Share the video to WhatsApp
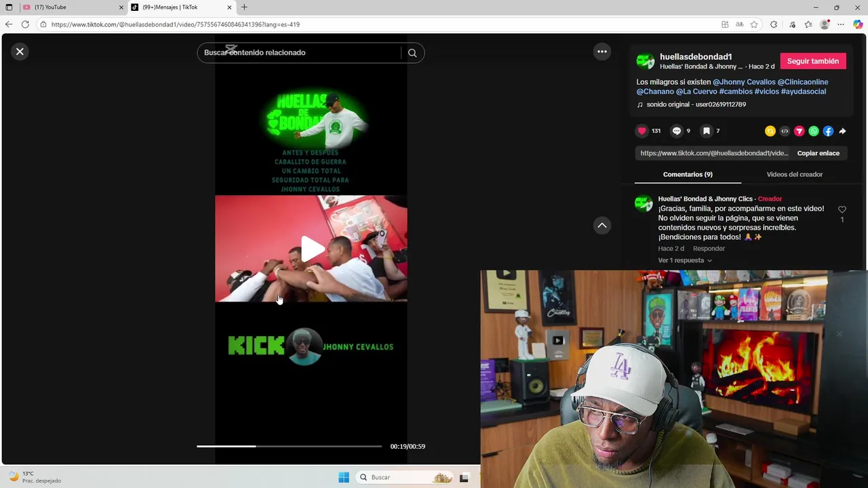Image resolution: width=868 pixels, height=488 pixels. (814, 131)
